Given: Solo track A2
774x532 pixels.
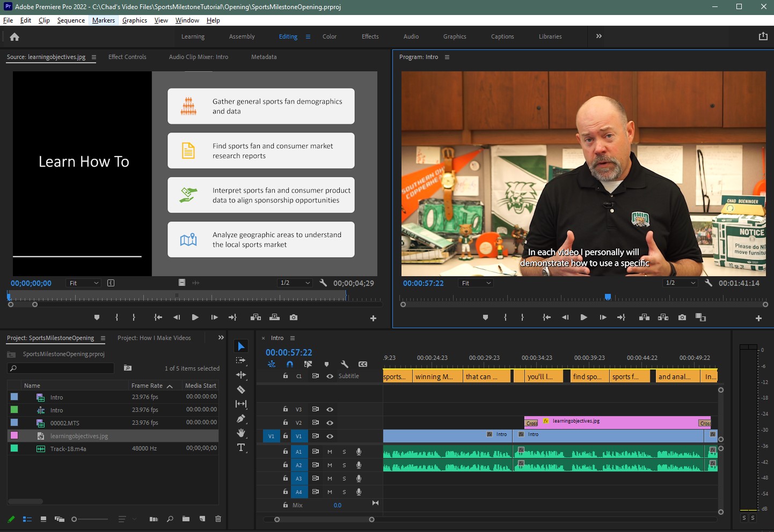Looking at the screenshot, I should (344, 465).
